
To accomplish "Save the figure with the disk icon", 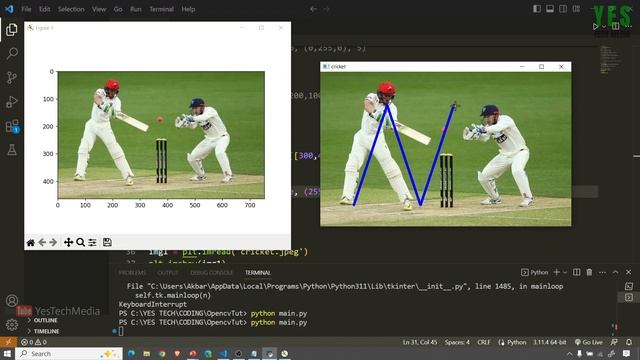I will click(x=107, y=242).
